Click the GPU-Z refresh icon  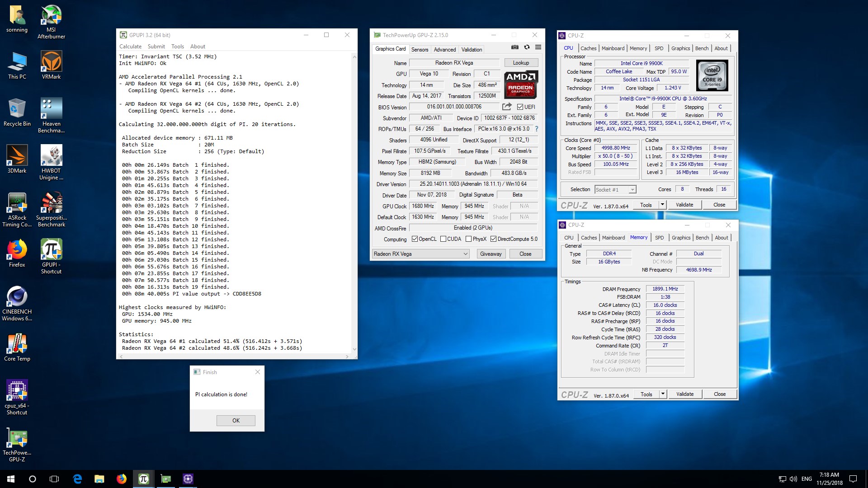click(527, 47)
